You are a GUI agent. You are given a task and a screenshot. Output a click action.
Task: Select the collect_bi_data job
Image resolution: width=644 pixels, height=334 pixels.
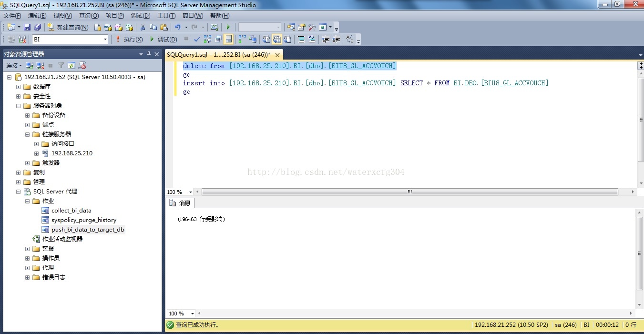[x=72, y=211]
